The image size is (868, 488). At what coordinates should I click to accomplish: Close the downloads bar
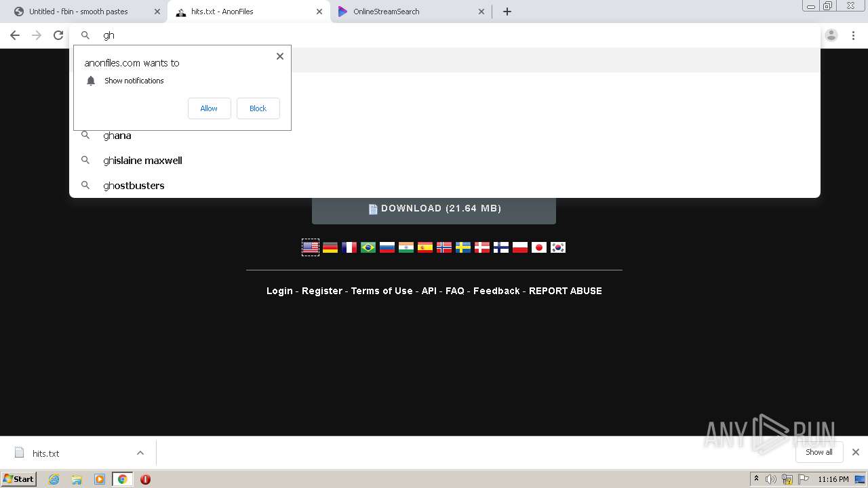(856, 452)
